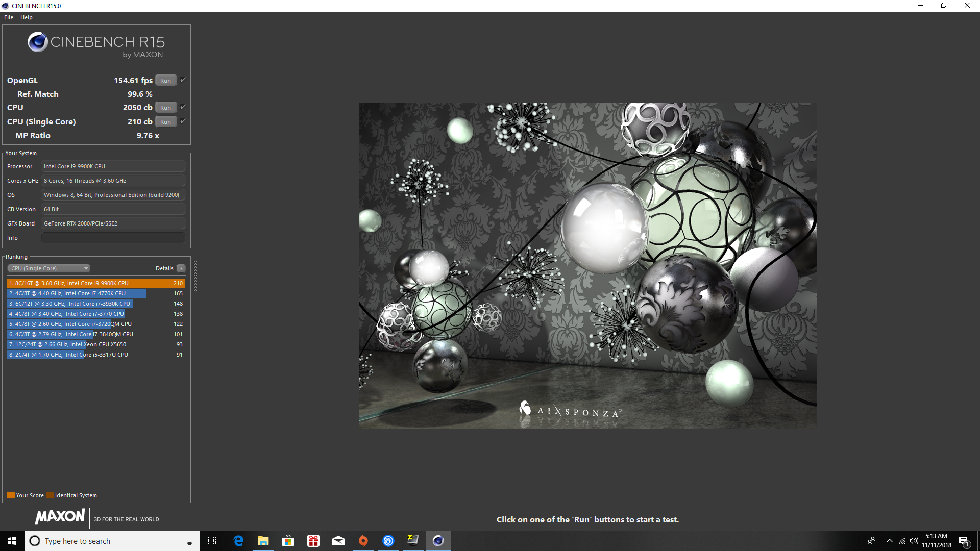Select ranking row 4 i7-3770 CPU
Image resolution: width=980 pixels, height=551 pixels.
(x=96, y=314)
